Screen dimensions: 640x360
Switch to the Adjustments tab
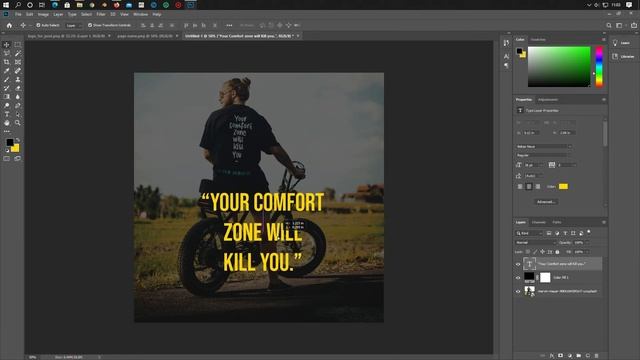click(x=548, y=100)
